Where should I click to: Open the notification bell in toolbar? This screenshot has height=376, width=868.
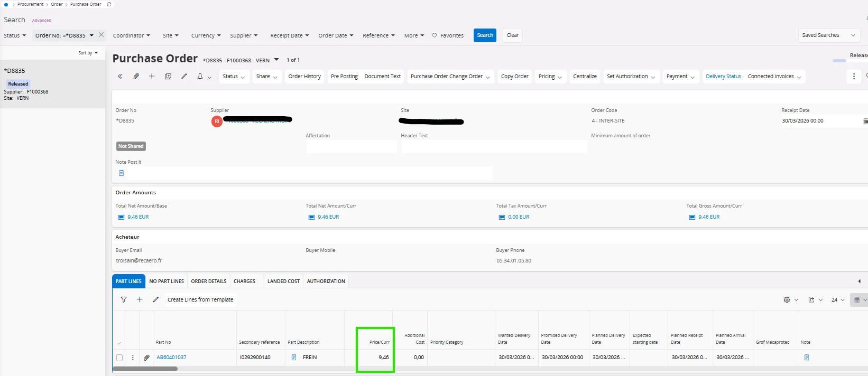click(x=200, y=77)
